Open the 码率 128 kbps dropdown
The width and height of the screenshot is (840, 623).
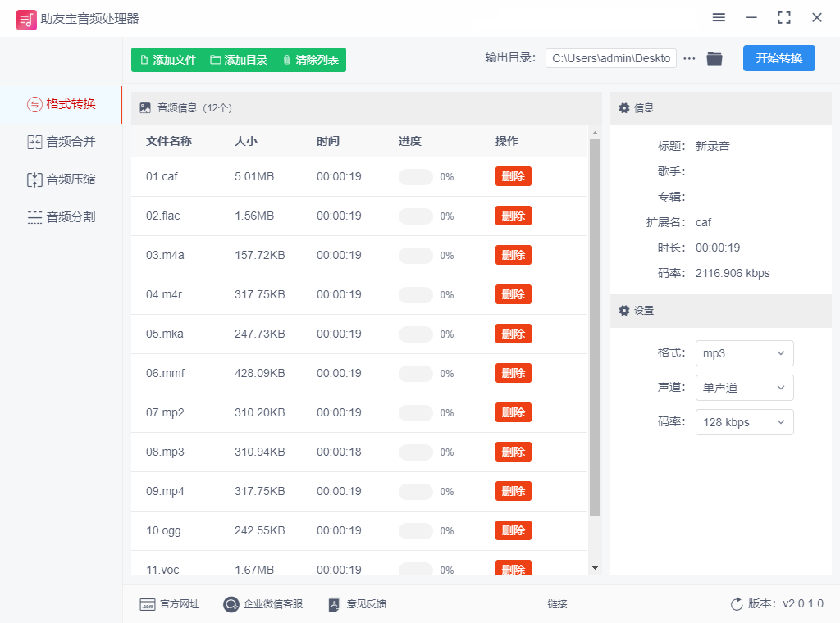point(744,422)
